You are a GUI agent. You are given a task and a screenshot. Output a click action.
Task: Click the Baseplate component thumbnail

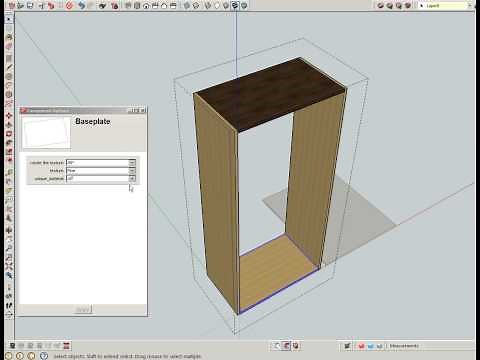coord(46,132)
